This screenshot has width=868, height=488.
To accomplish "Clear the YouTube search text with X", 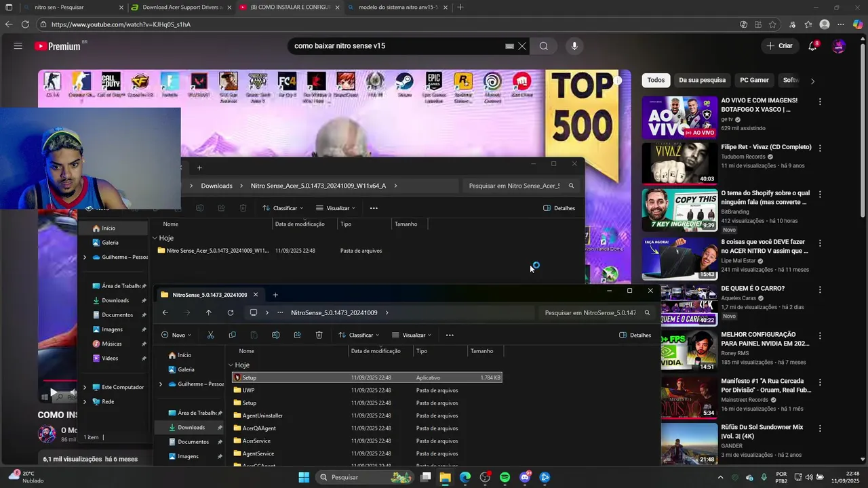I will tap(522, 46).
